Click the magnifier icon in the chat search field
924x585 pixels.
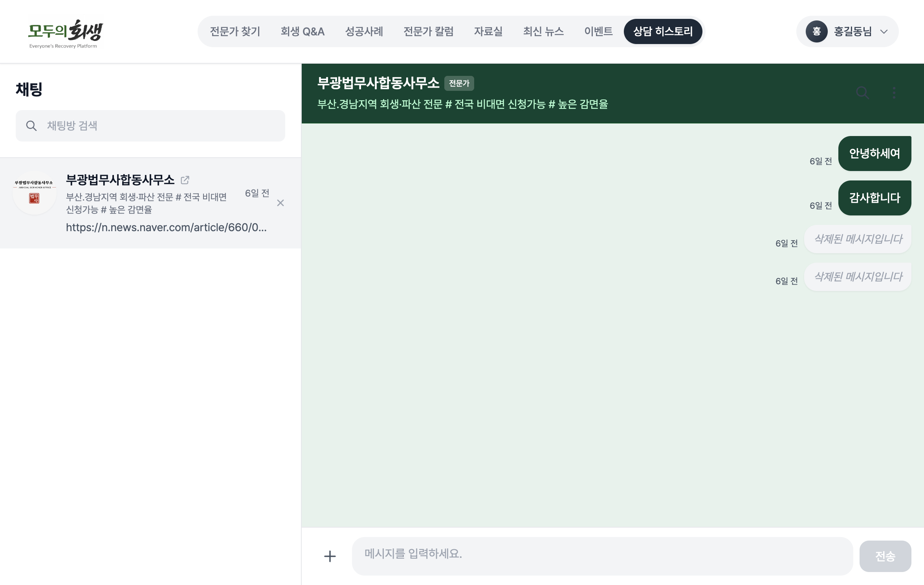point(31,126)
